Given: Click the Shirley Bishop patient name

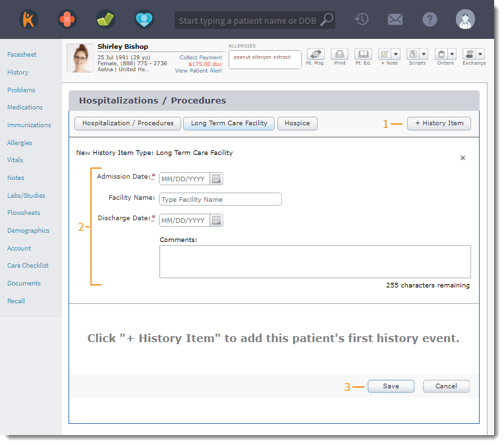Looking at the screenshot, I should point(123,47).
